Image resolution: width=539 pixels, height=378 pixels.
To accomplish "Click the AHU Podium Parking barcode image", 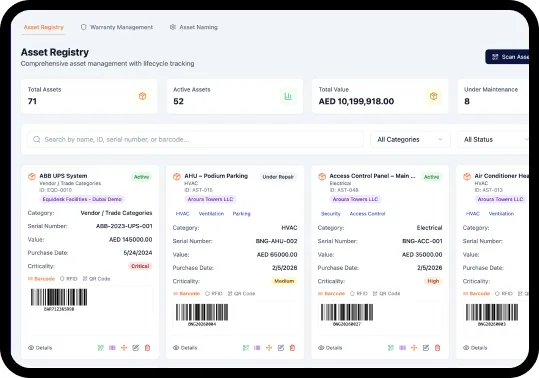I will pos(202,315).
